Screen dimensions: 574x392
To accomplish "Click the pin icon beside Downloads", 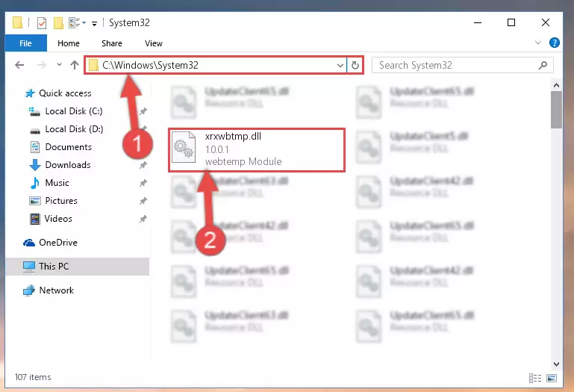I will point(143,165).
